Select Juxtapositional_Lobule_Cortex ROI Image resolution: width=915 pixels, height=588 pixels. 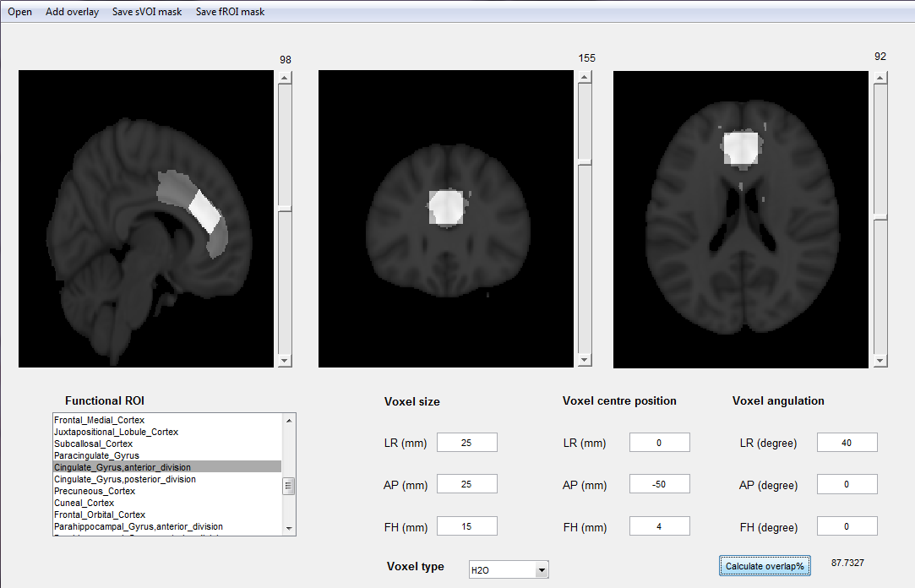tap(167, 432)
